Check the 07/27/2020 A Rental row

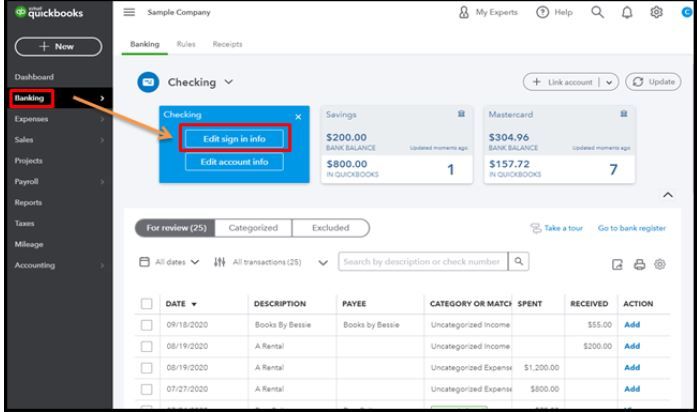click(146, 389)
